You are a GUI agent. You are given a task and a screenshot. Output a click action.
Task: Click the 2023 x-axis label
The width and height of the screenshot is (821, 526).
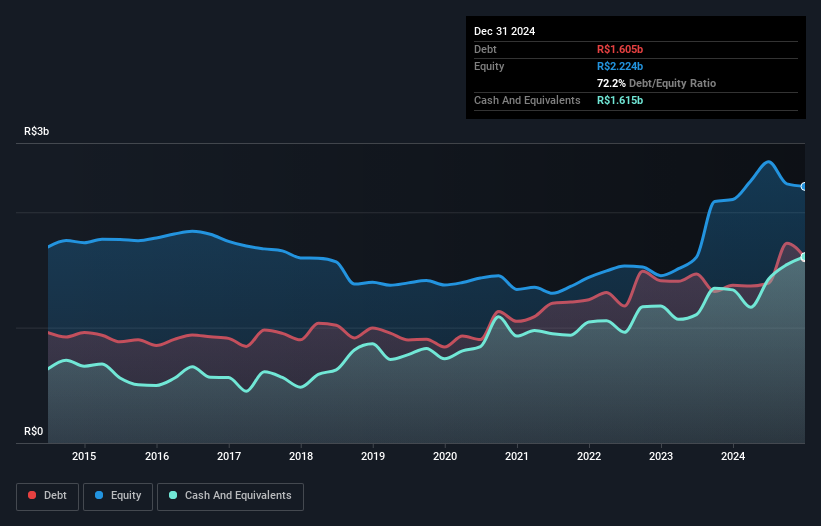click(x=661, y=456)
